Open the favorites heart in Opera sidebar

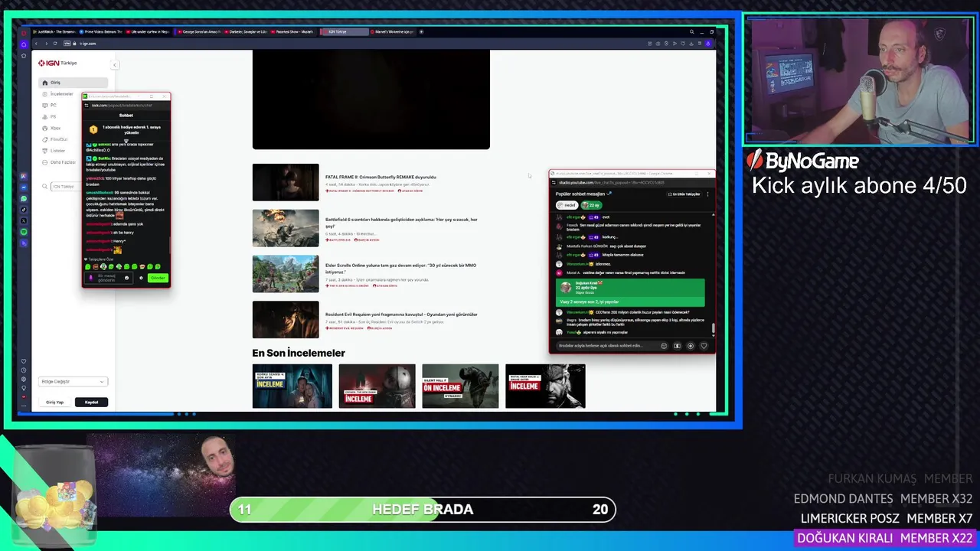24,361
